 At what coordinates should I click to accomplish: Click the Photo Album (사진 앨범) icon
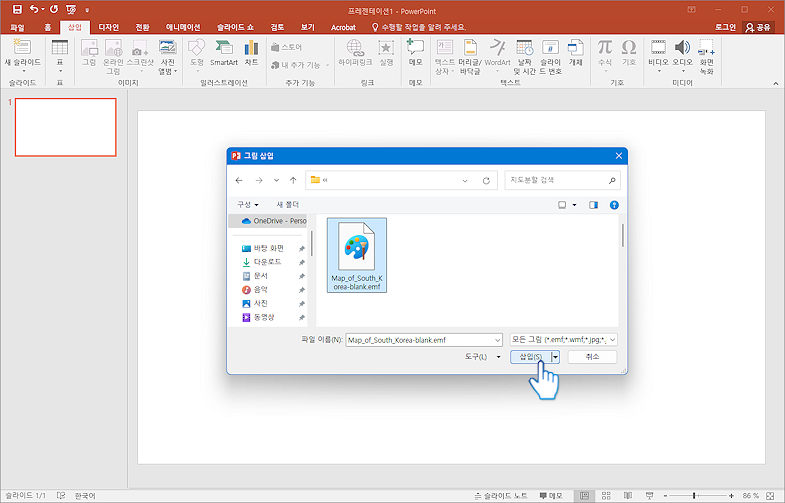click(167, 48)
